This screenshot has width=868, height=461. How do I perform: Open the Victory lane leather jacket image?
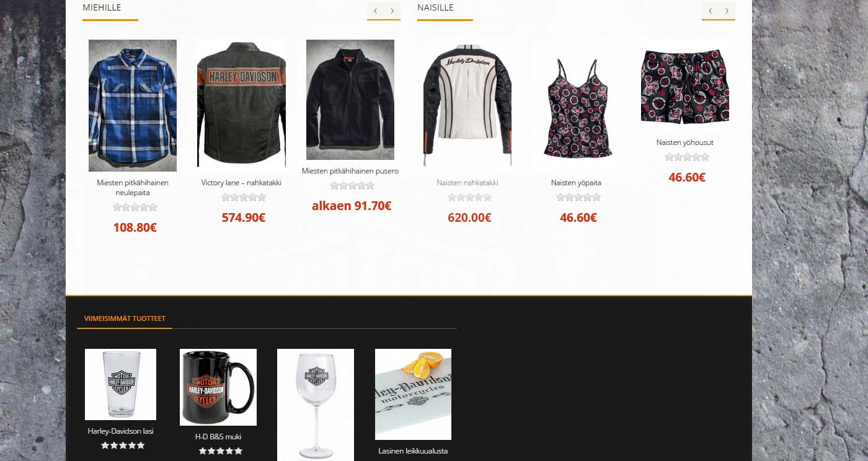point(241,105)
